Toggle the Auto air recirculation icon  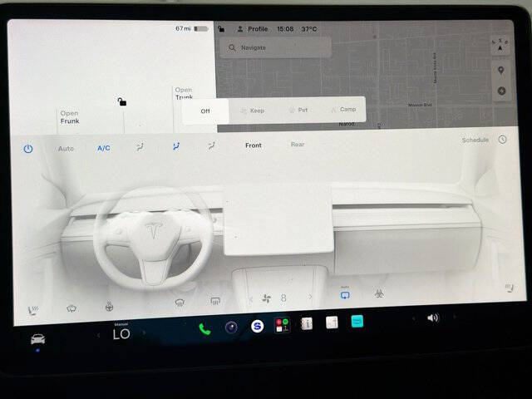(x=345, y=293)
